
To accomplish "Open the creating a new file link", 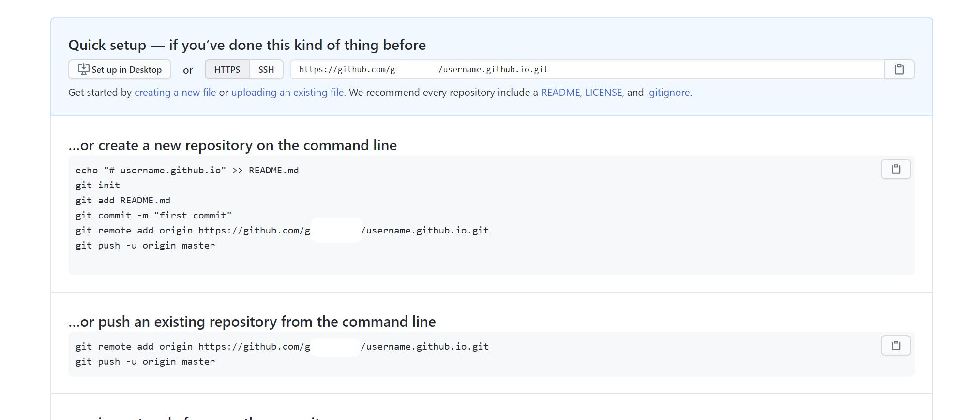I will [175, 93].
